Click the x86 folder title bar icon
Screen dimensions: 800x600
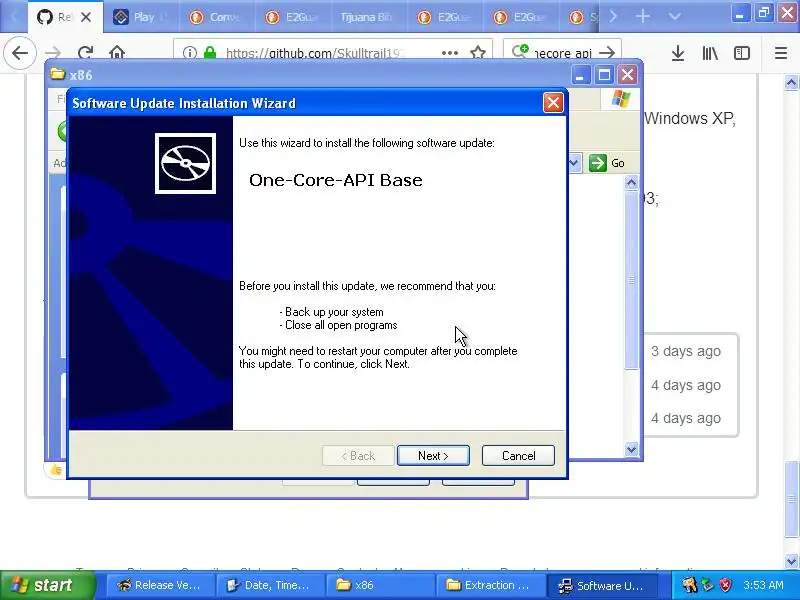tap(57, 74)
